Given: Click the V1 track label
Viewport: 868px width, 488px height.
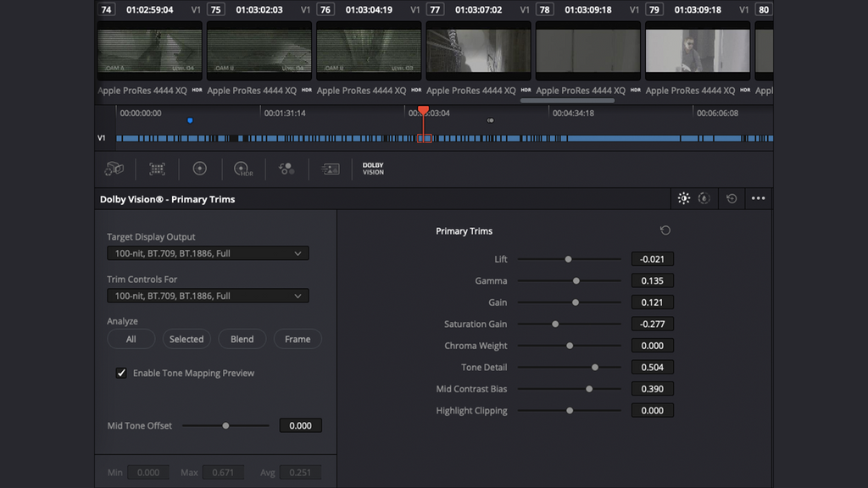Looking at the screenshot, I should (x=102, y=138).
